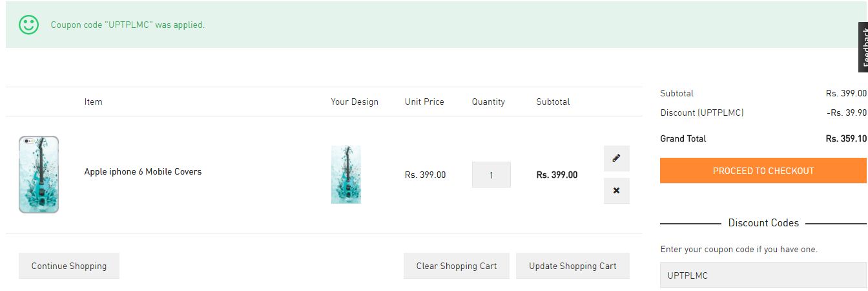Select the item subtotal Rs. 399.00 in row
The image size is (868, 291).
pyautogui.click(x=557, y=175)
